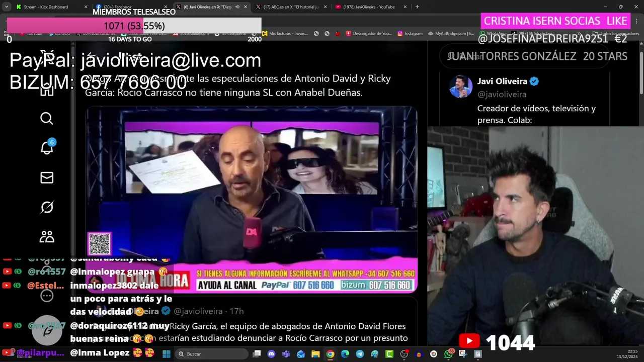The width and height of the screenshot is (644, 362).
Task: Open File Explorer from the taskbar
Action: tap(315, 354)
